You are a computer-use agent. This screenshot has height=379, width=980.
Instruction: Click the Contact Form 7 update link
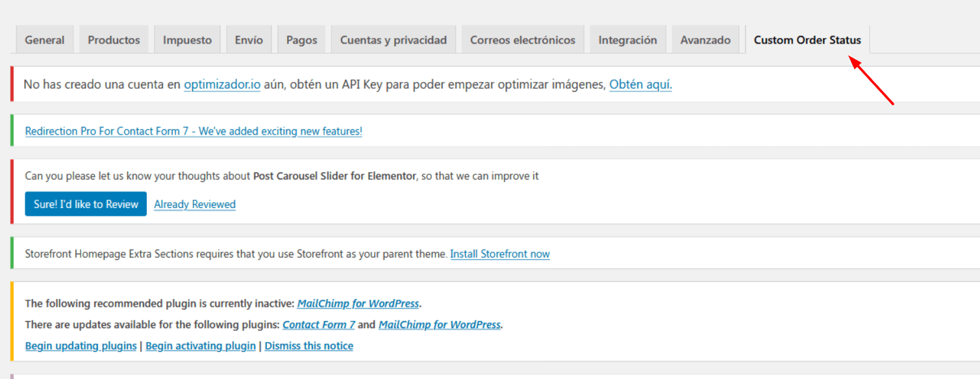pyautogui.click(x=319, y=324)
